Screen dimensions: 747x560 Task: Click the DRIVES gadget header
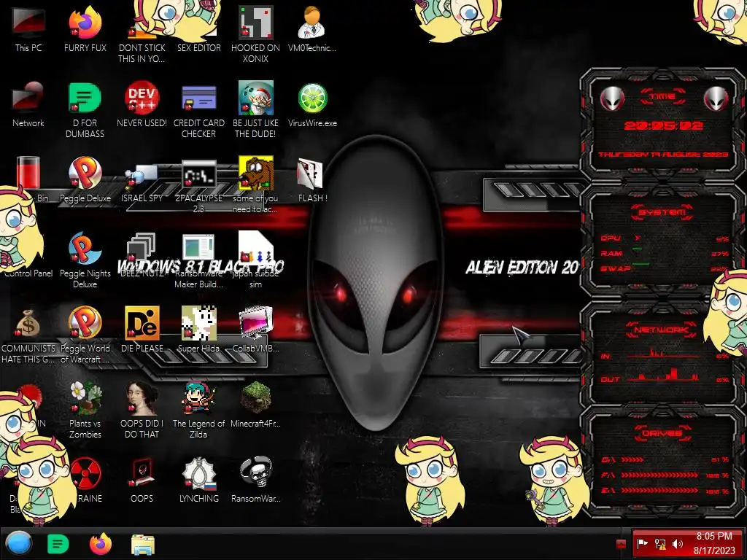pyautogui.click(x=662, y=433)
